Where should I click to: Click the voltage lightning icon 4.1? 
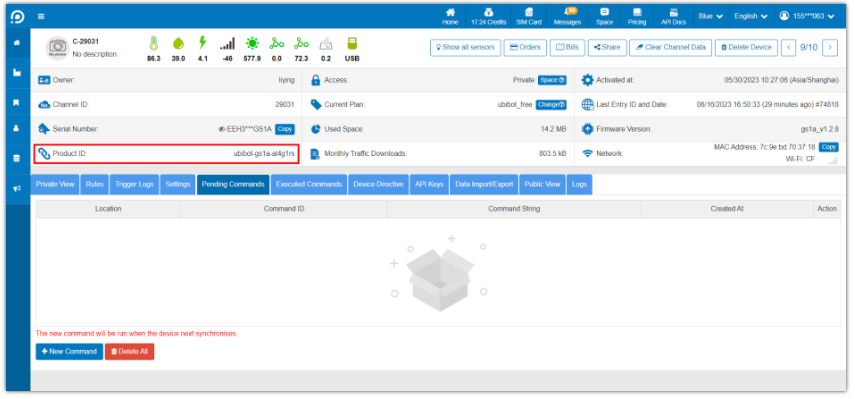point(203,43)
